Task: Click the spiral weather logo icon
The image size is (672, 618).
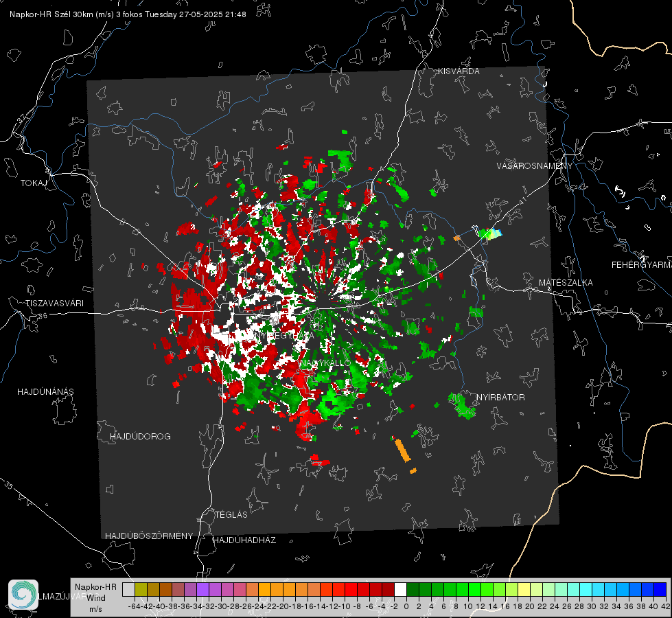Action: (23, 595)
